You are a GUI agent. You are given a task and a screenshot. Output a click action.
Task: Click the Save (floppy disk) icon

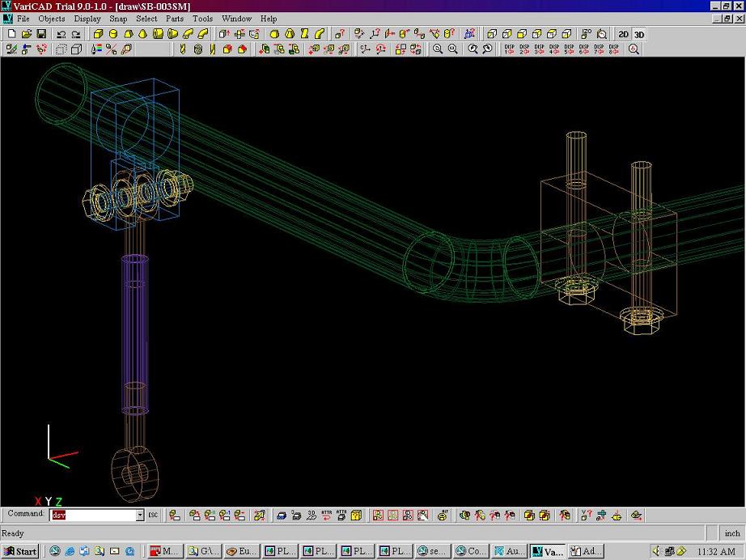40,34
